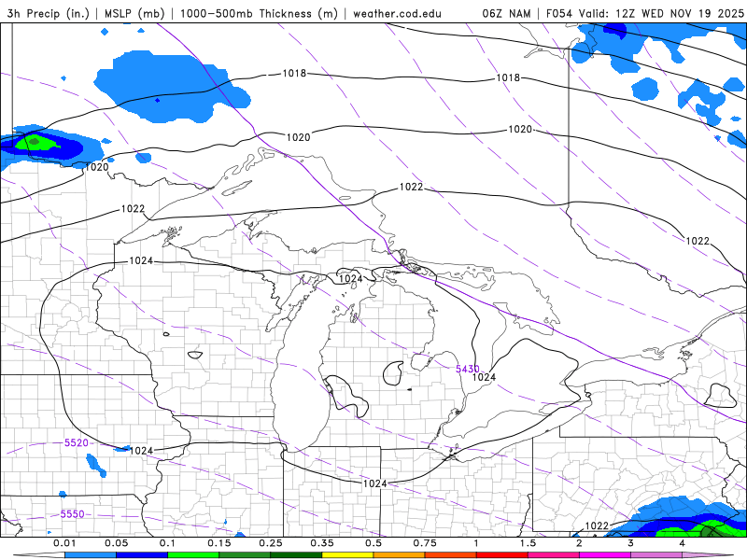Screen dimensions: 747x560
Task: Select the orchid 3 inch legend swatch
Action: click(x=656, y=555)
